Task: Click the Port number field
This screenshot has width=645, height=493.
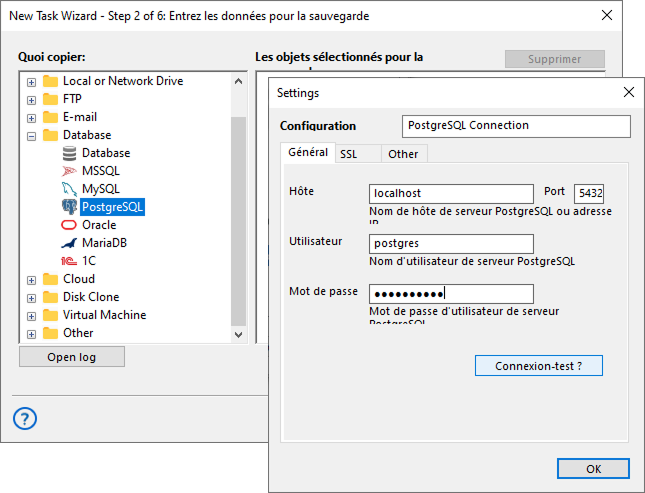Action: [589, 194]
